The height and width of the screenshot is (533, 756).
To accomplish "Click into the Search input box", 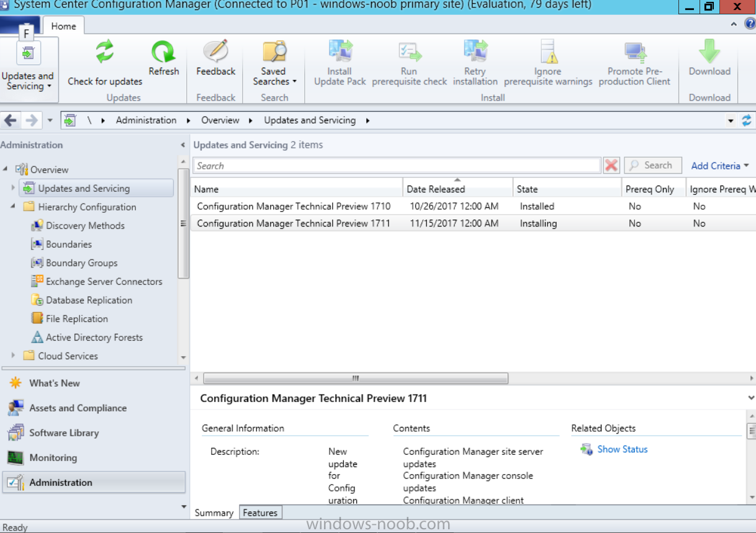I will (397, 166).
